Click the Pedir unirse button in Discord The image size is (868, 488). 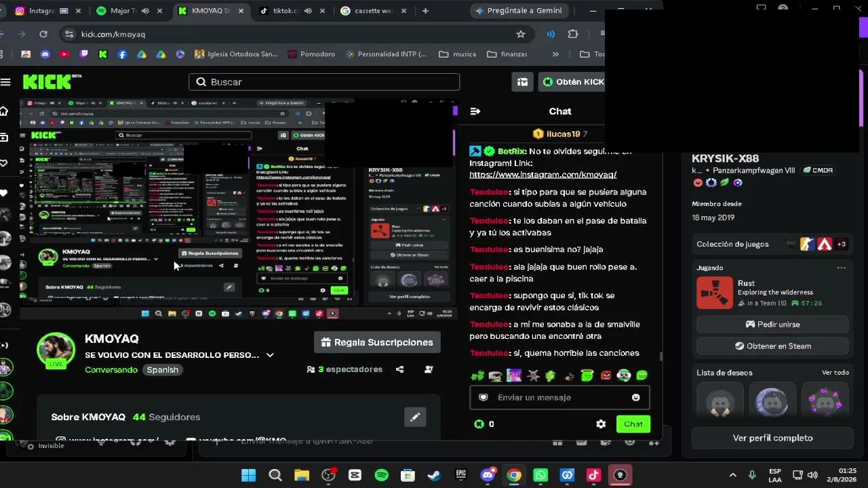772,325
